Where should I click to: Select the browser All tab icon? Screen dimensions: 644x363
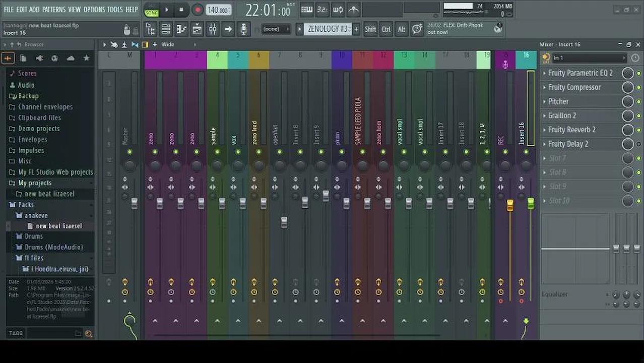coord(8,58)
